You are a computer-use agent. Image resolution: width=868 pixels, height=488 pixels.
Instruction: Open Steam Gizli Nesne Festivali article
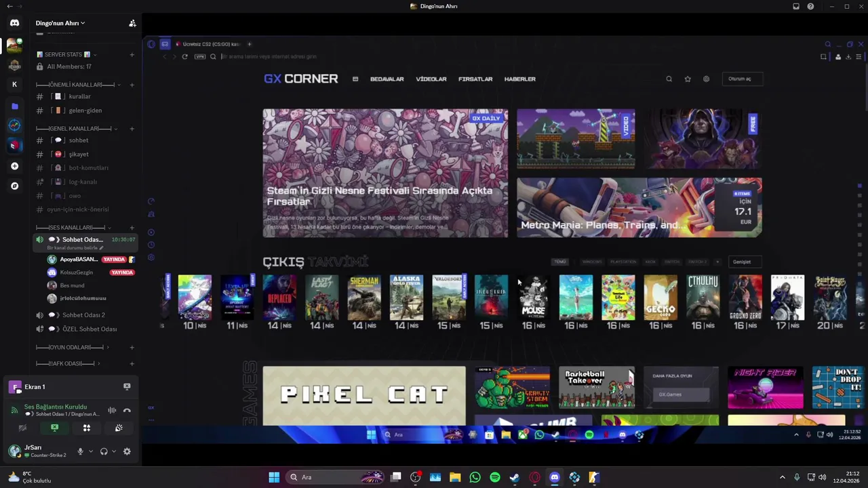pos(385,173)
